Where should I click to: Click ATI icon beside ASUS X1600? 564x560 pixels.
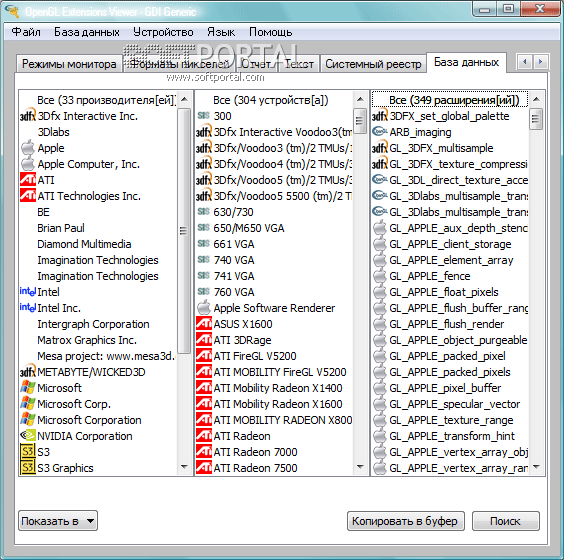click(x=204, y=324)
